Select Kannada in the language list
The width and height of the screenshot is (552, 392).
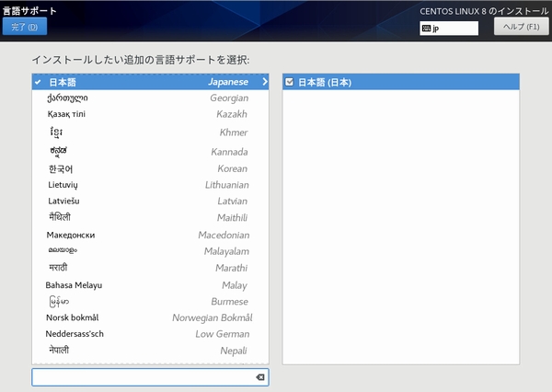(150, 152)
